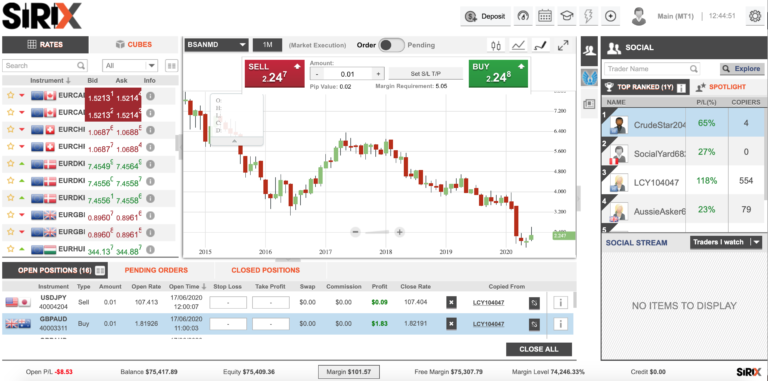Open the info button for GBPAUD position
The width and height of the screenshot is (768, 381).
[x=560, y=324]
